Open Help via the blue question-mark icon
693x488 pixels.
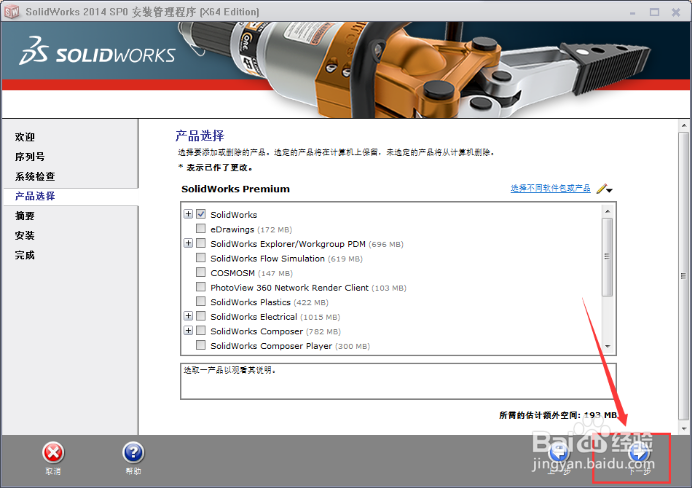click(133, 453)
